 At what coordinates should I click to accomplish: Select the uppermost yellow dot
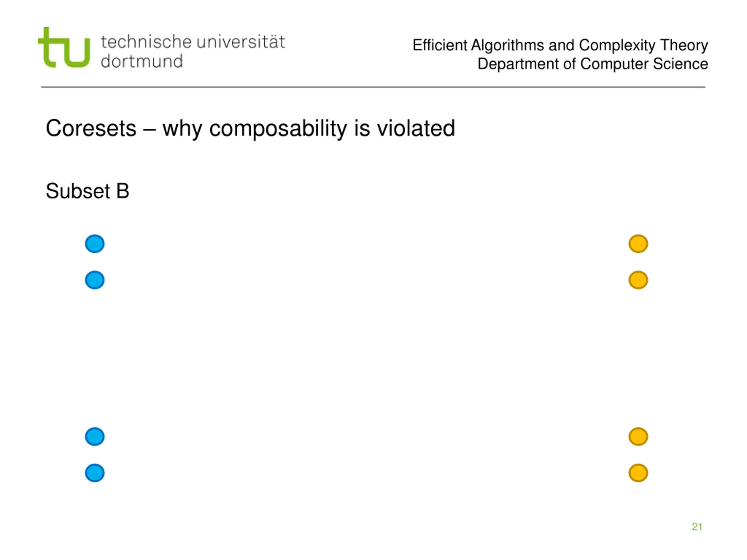(x=638, y=244)
